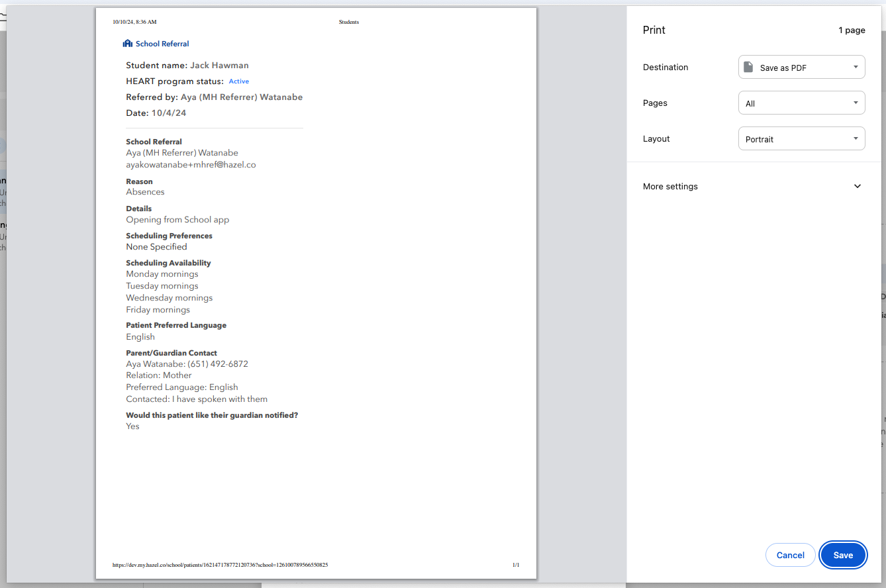Cancel the print dialog
The height and width of the screenshot is (588, 886).
tap(790, 555)
